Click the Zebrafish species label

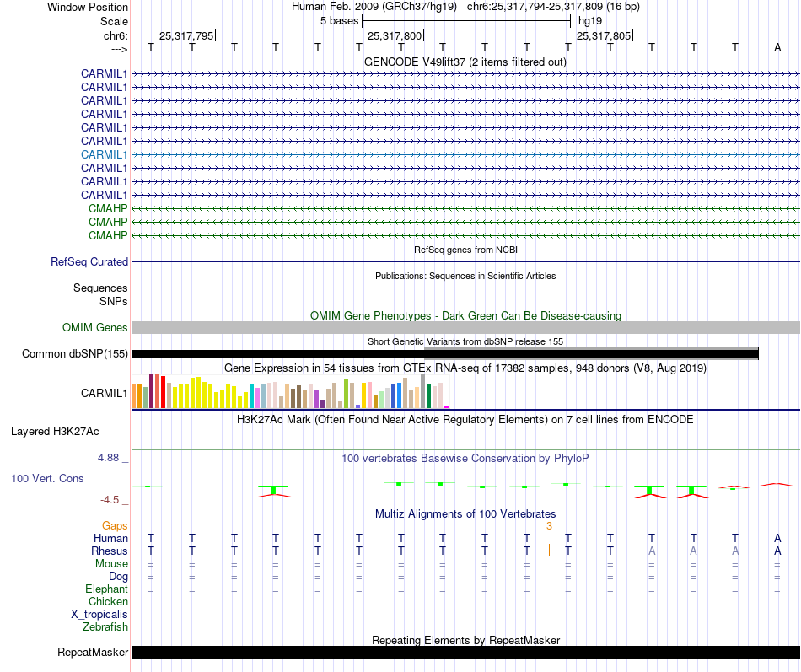coord(105,626)
